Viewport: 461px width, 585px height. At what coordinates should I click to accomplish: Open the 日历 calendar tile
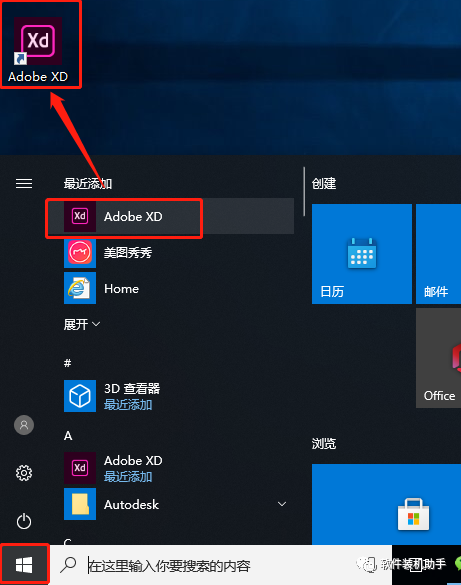(362, 254)
